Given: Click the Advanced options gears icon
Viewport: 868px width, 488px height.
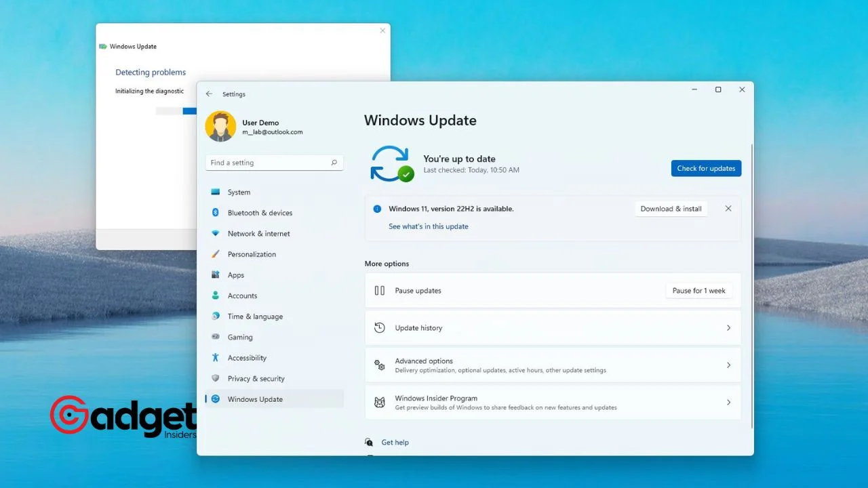Looking at the screenshot, I should pos(380,365).
